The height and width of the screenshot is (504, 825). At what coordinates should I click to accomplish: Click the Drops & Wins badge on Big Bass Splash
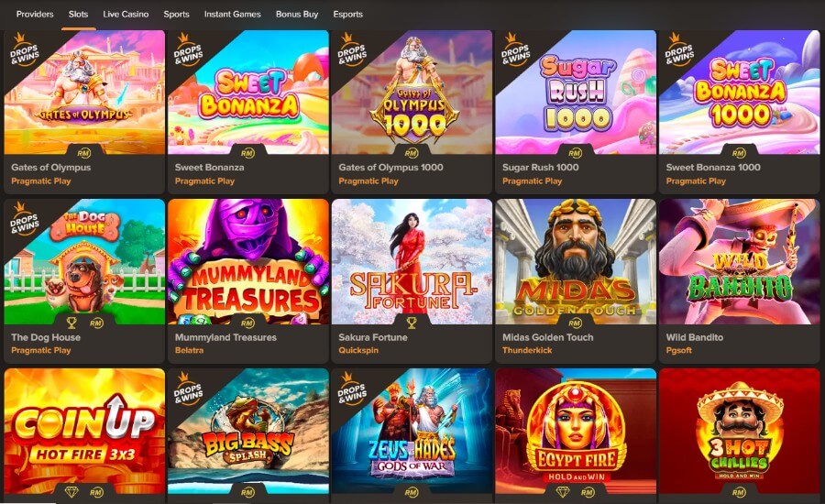pyautogui.click(x=188, y=390)
